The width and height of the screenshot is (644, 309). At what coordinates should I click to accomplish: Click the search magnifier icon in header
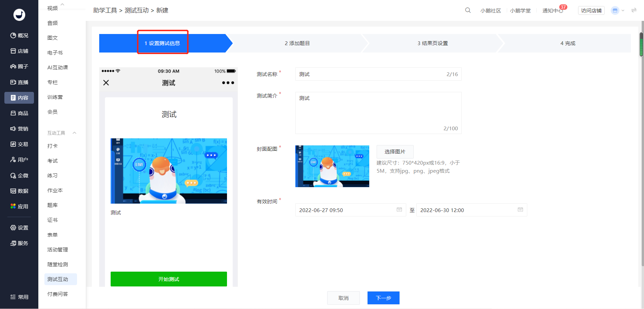tap(468, 10)
